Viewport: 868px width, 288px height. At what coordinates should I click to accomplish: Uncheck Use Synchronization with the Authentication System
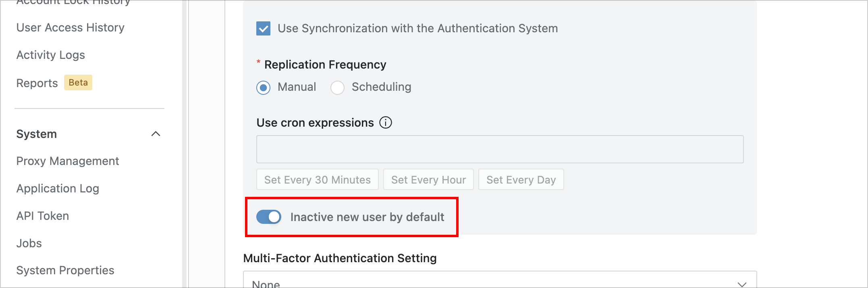[264, 29]
